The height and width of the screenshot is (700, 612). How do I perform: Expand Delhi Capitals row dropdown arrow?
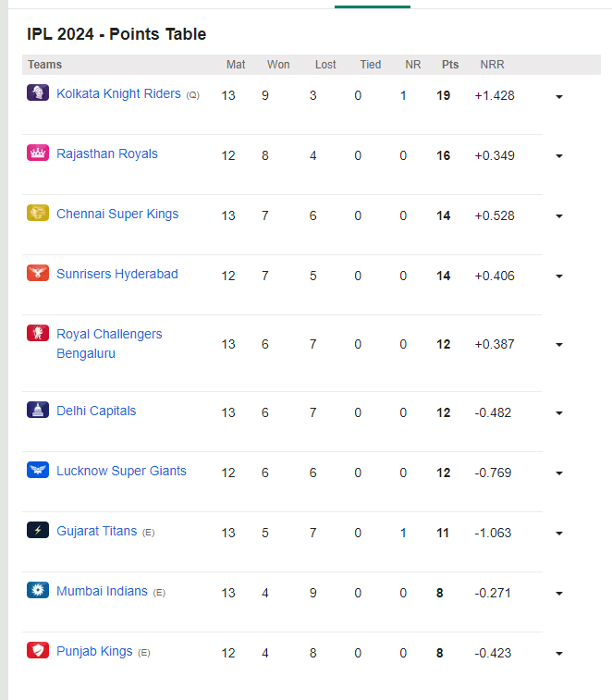click(x=559, y=413)
